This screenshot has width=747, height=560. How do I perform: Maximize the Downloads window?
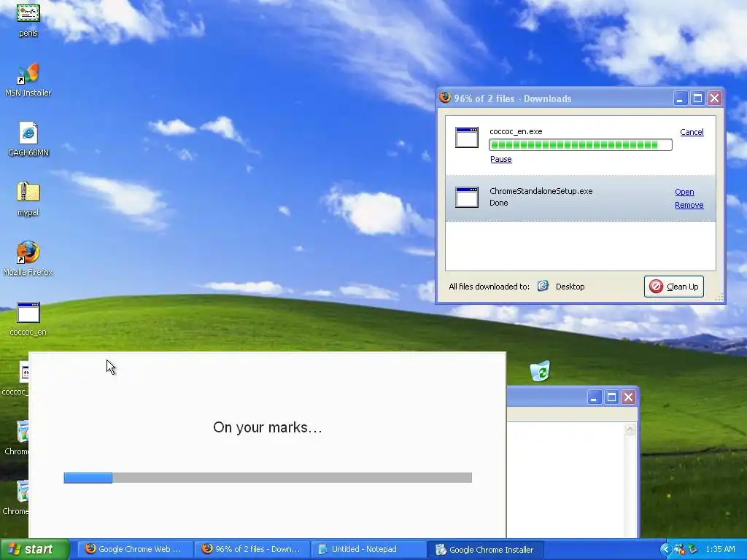point(697,98)
